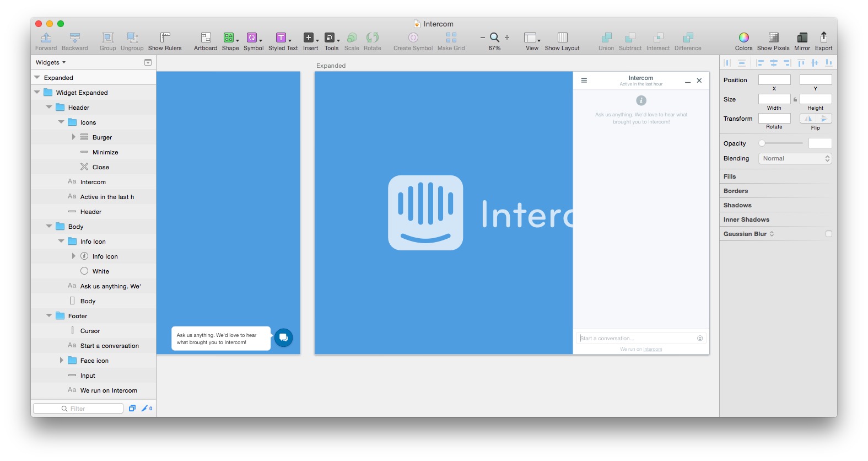
Task: Click the Opacity value field
Action: (820, 143)
